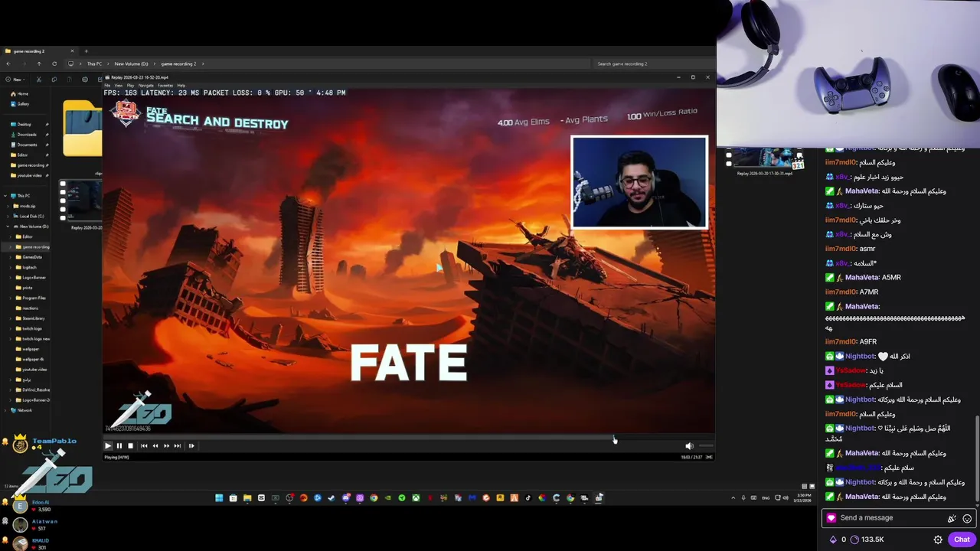Add a new File Explorer tab

coord(86,51)
